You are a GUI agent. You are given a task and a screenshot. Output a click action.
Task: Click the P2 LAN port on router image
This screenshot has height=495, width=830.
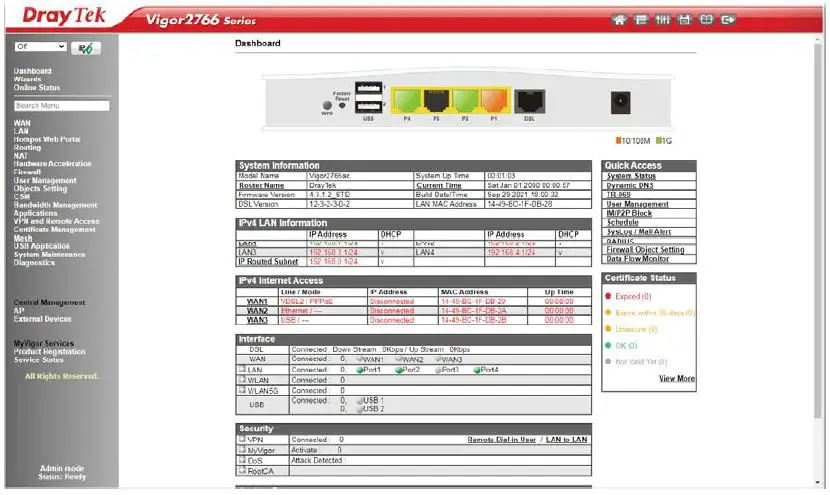tap(465, 101)
